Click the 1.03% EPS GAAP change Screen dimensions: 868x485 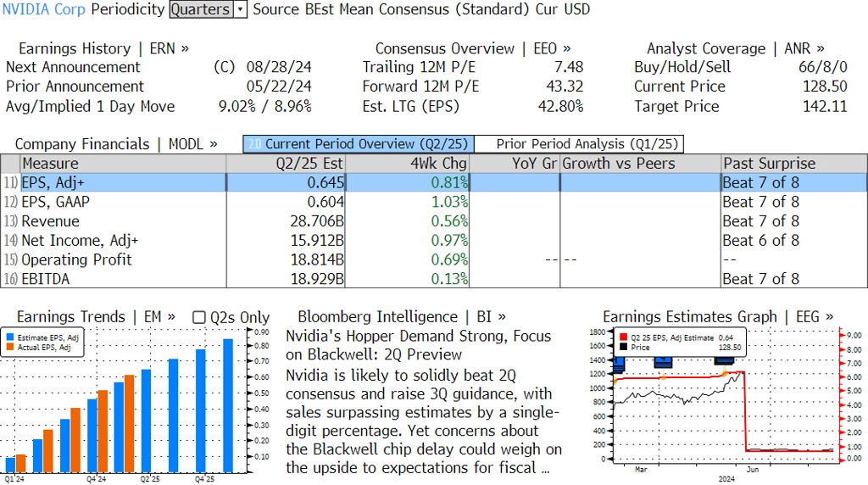tap(449, 202)
